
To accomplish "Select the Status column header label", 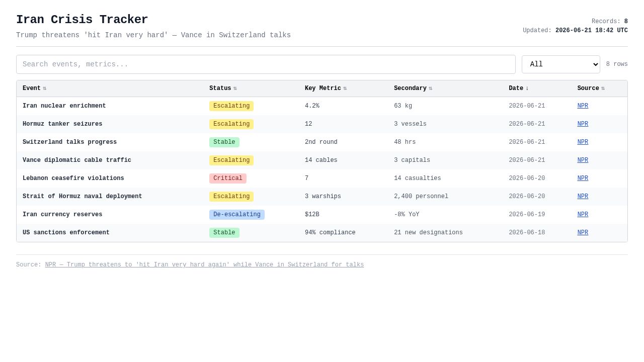I will click(220, 88).
